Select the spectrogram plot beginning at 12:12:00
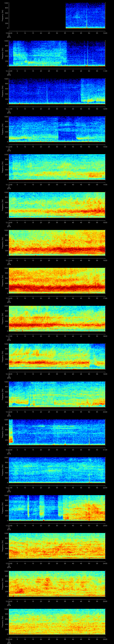The image size is (114, 644). click(x=57, y=129)
